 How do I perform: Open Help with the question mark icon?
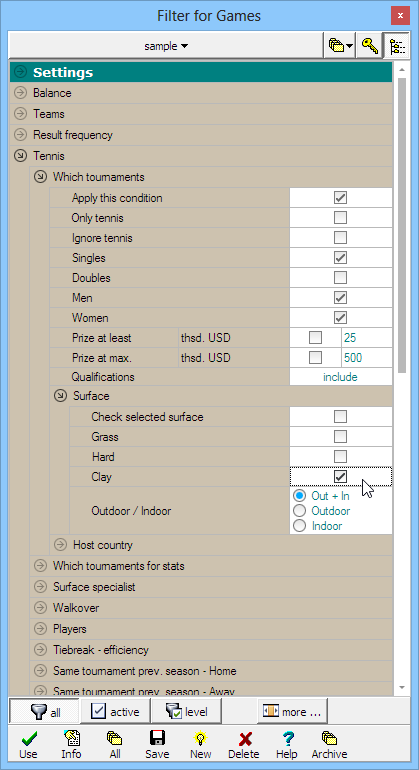click(286, 738)
